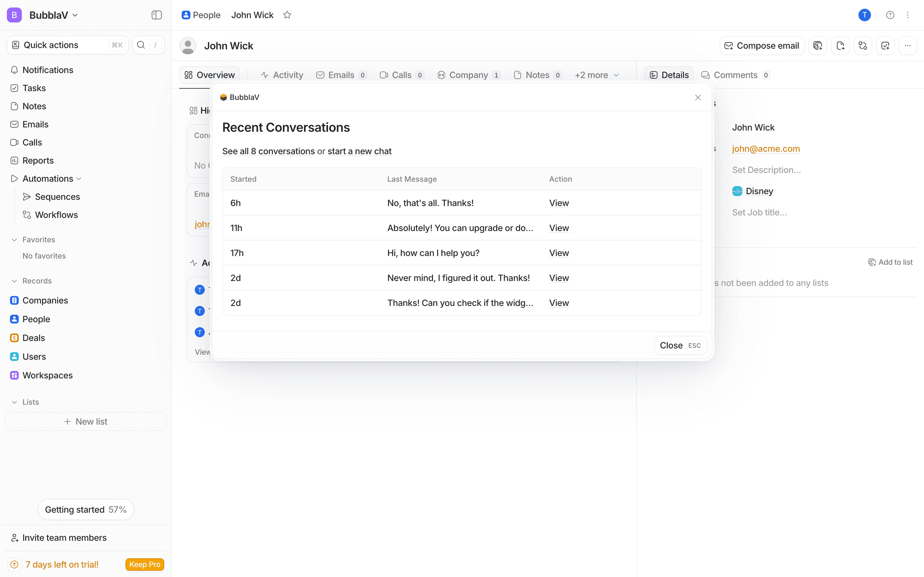The width and height of the screenshot is (924, 577).
Task: Click the search magnifier icon
Action: coord(141,45)
